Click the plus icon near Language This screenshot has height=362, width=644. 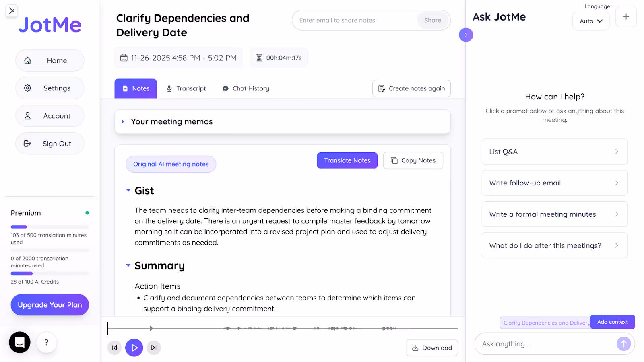[x=625, y=16]
